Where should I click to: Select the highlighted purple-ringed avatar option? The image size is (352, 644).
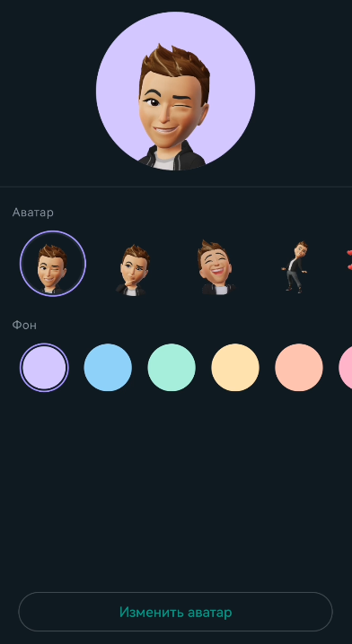(53, 264)
